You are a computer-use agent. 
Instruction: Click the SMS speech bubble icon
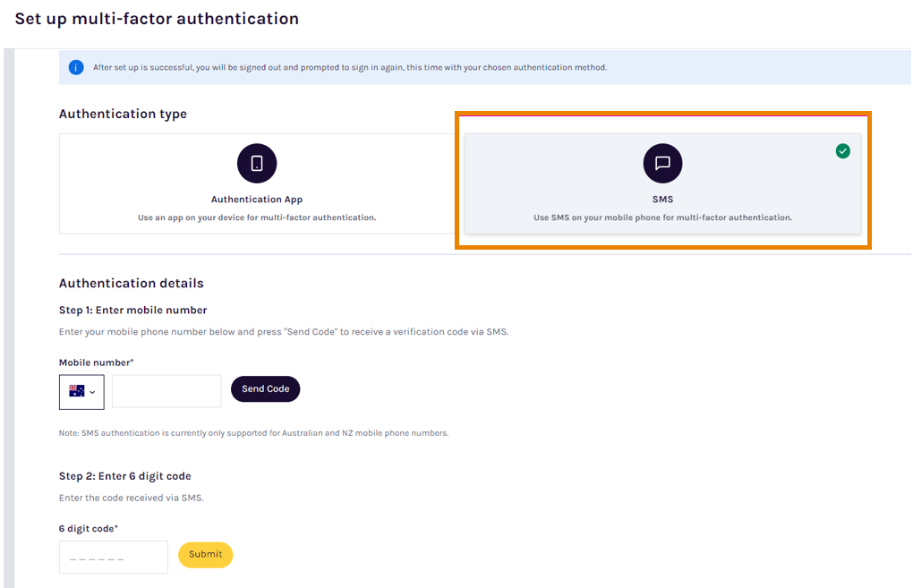pyautogui.click(x=662, y=163)
